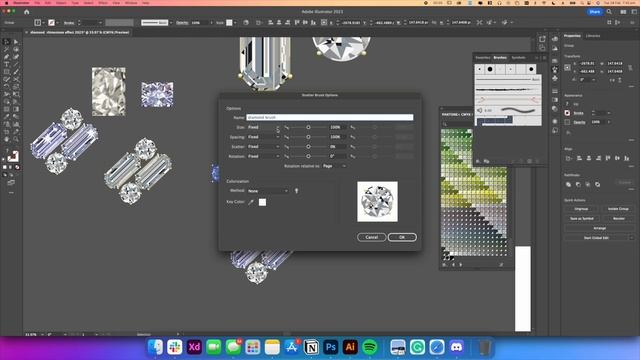
Task: Select the diamond document tab
Action: click(80, 32)
